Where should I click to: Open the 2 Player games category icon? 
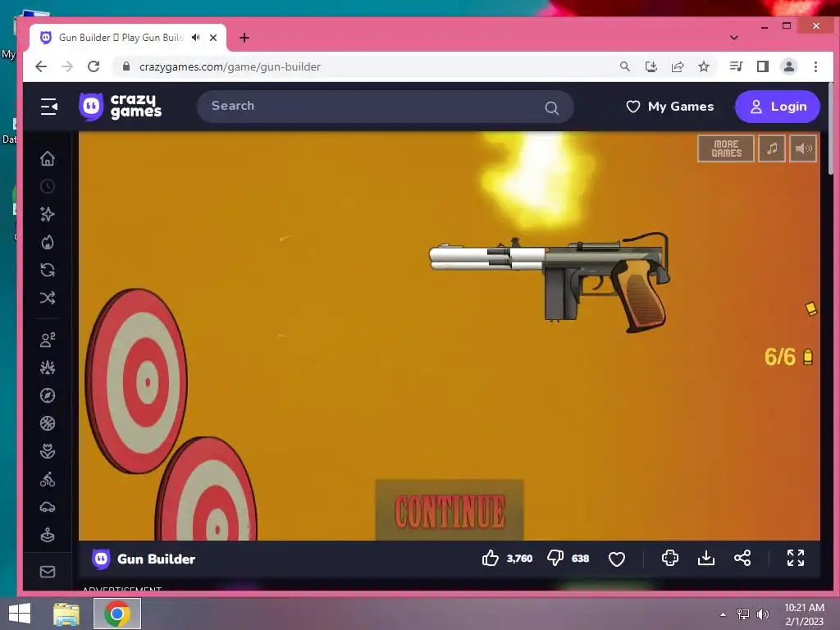pyautogui.click(x=48, y=340)
